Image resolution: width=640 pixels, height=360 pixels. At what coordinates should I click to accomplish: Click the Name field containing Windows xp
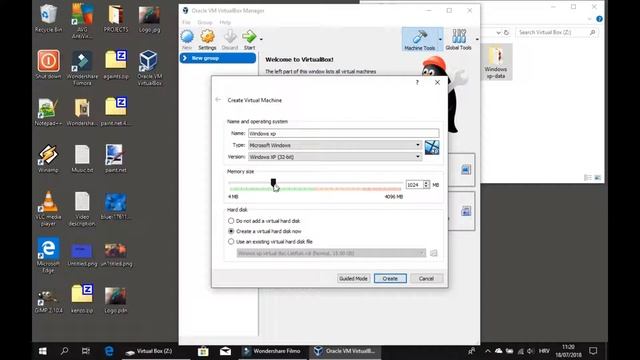pyautogui.click(x=344, y=133)
